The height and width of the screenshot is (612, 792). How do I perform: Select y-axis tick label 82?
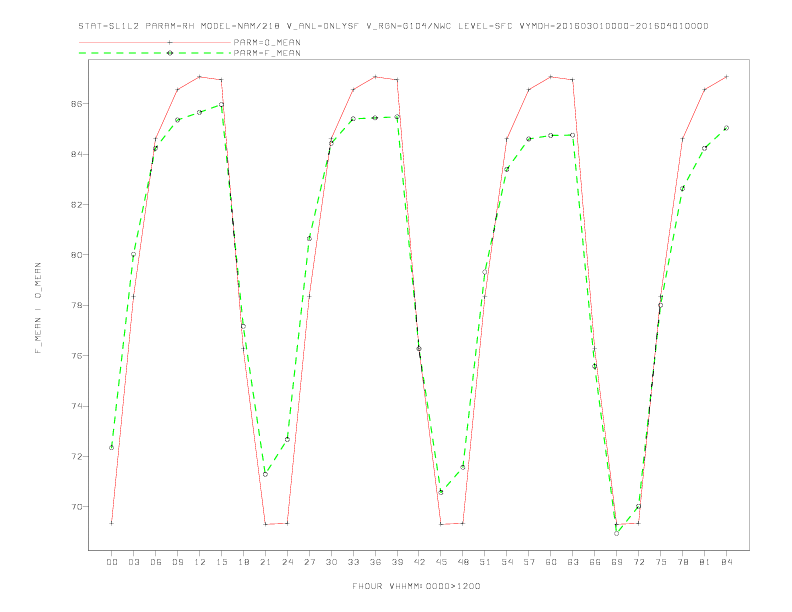point(77,205)
